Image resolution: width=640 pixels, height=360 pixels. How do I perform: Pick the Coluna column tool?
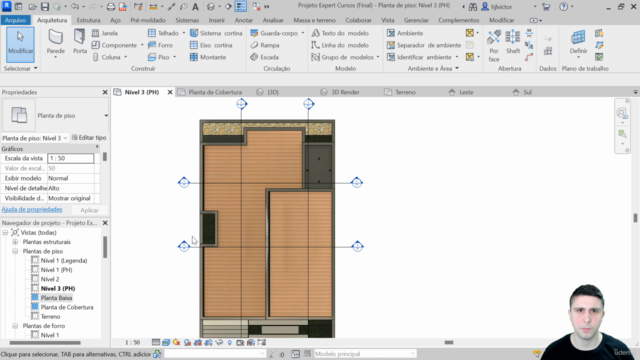tap(107, 57)
